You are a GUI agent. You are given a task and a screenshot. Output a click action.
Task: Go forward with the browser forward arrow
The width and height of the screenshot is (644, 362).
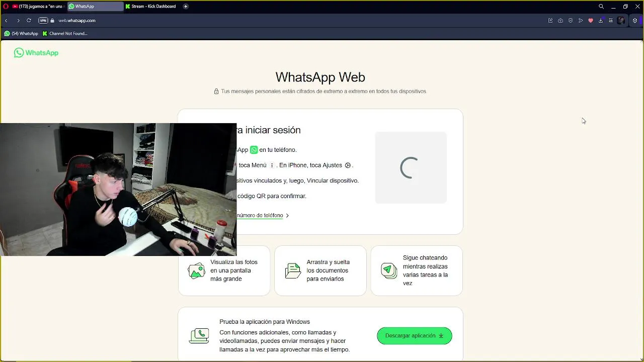click(18, 21)
